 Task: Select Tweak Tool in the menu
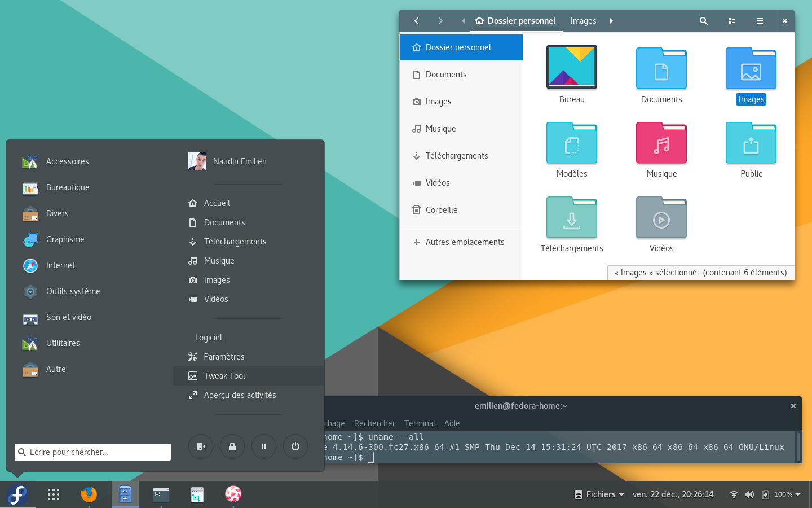224,376
